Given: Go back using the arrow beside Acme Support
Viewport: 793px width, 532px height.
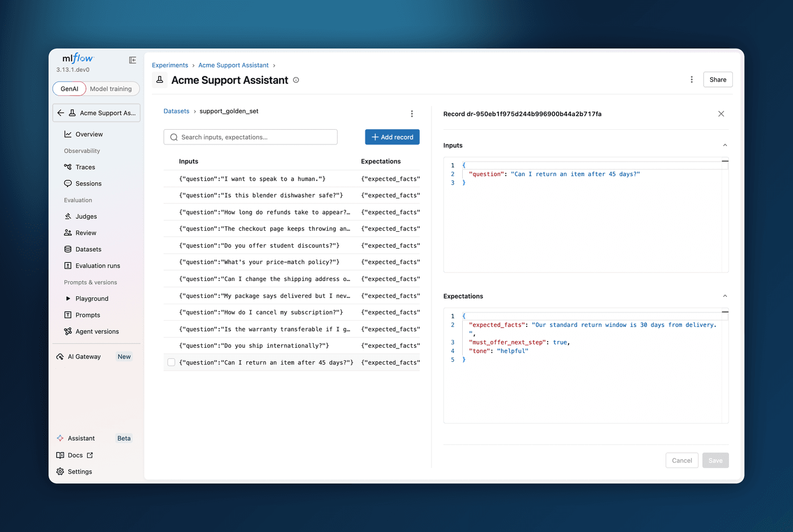Looking at the screenshot, I should (61, 113).
